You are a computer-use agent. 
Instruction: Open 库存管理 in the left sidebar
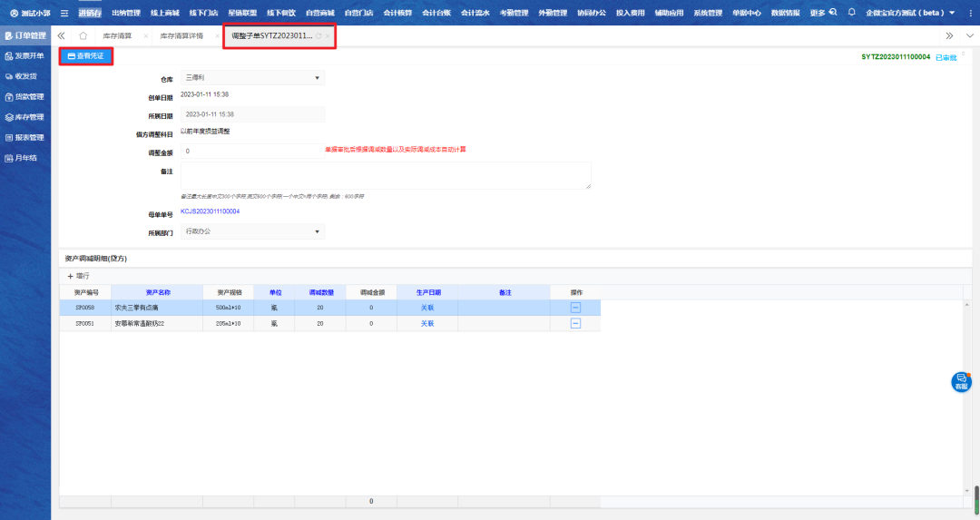pos(24,117)
